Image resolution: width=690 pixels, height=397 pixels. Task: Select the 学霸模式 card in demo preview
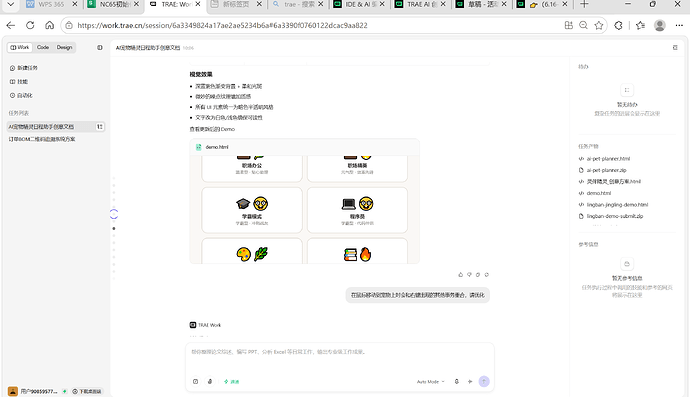(252, 210)
